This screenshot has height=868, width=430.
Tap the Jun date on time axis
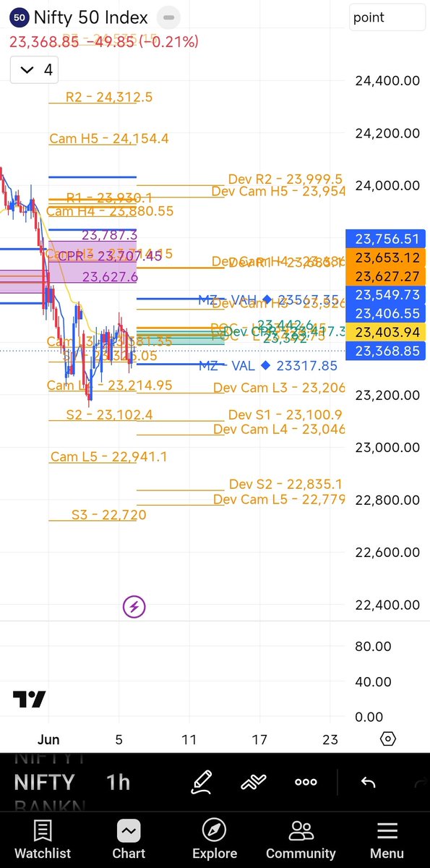click(x=48, y=739)
